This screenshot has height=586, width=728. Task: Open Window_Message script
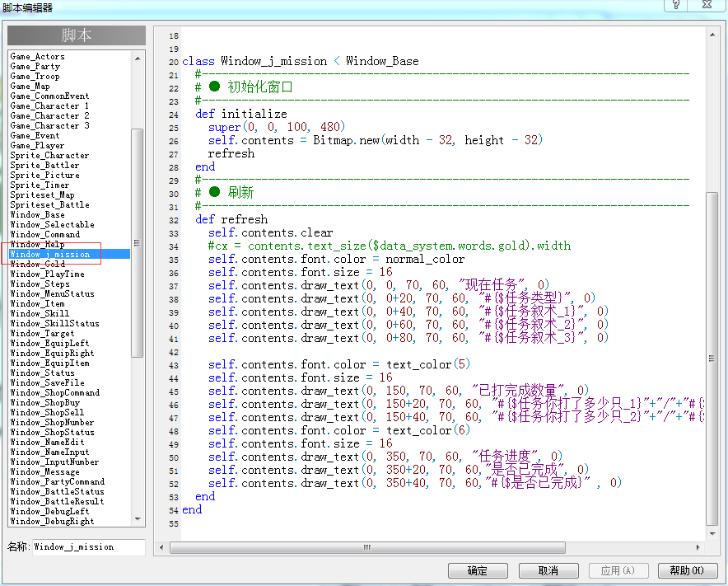tap(45, 471)
